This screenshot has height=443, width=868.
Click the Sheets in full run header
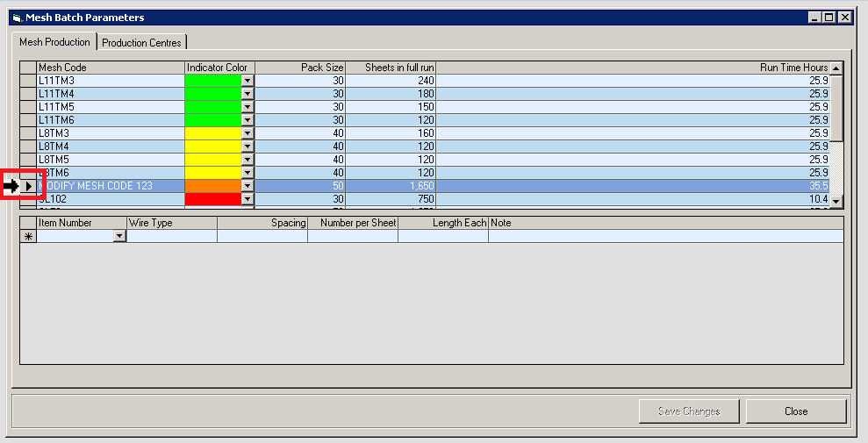click(x=391, y=68)
